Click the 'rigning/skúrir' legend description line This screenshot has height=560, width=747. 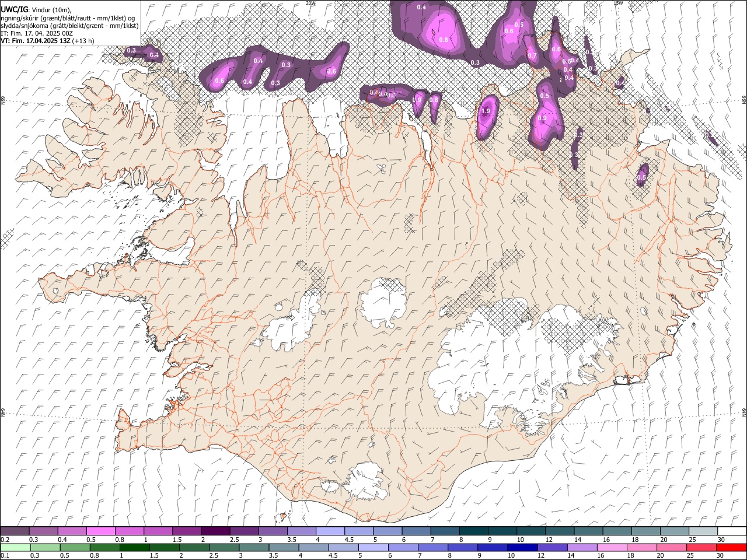click(68, 17)
